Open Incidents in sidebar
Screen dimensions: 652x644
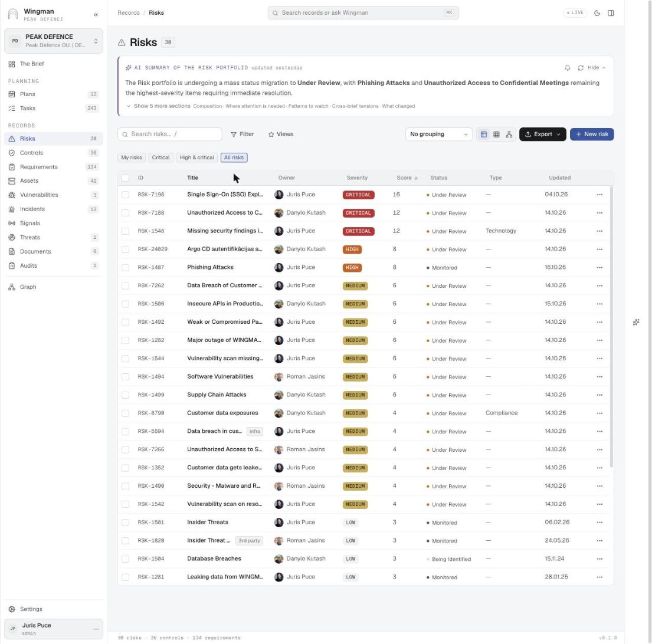click(x=54, y=209)
